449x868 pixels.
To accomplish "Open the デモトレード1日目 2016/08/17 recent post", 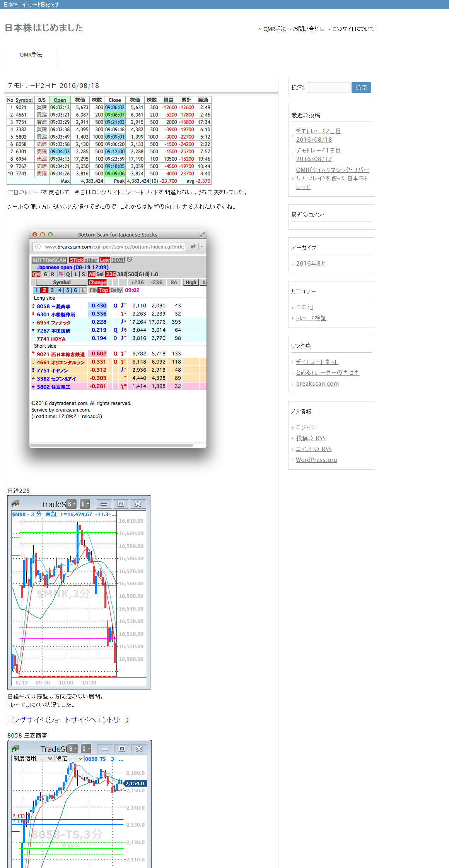I will pyautogui.click(x=318, y=154).
